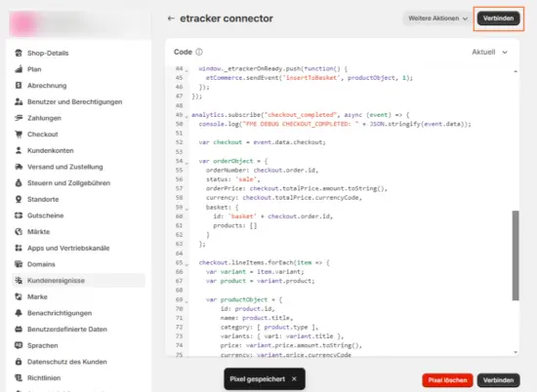Viewport: 537px width, 392px height.
Task: Click the info icon next to Code
Action: point(199,52)
